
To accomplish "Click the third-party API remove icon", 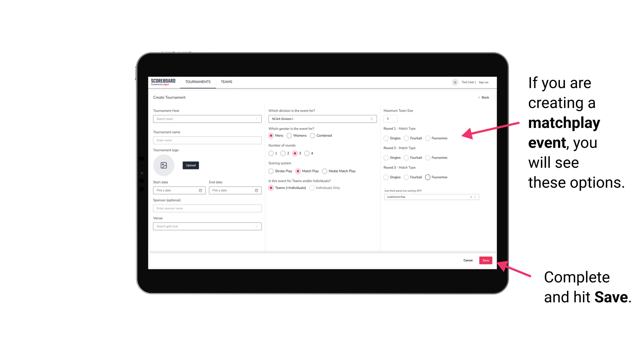I will (471, 196).
